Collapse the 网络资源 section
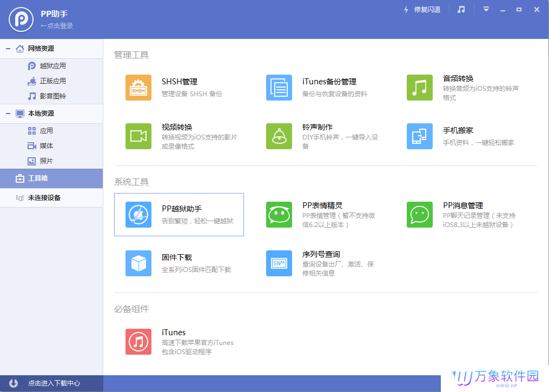Viewport: 549px width, 392px height. click(8, 49)
